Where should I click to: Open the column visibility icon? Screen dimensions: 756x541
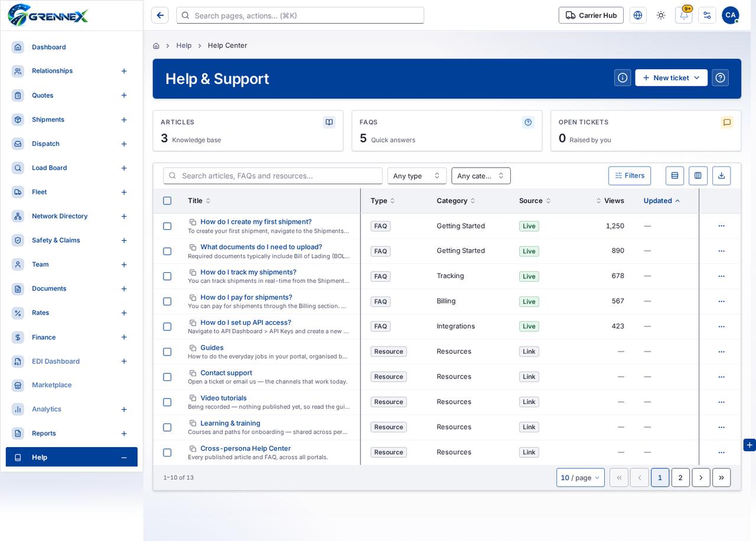pos(698,175)
